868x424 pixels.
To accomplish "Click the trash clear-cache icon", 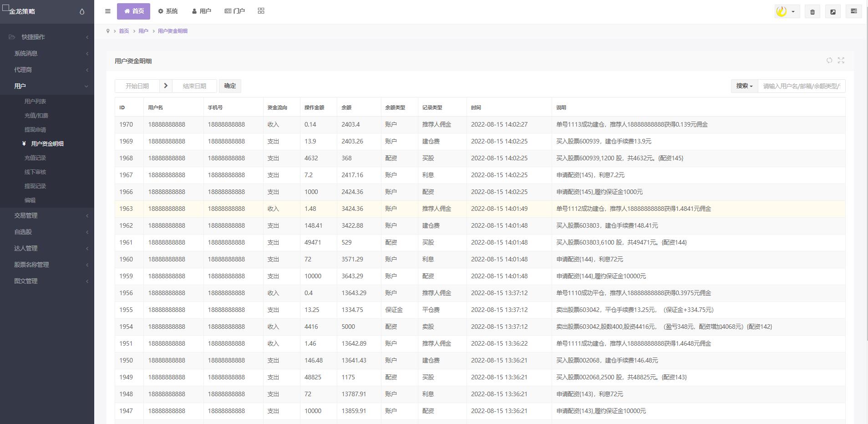I will (x=812, y=12).
